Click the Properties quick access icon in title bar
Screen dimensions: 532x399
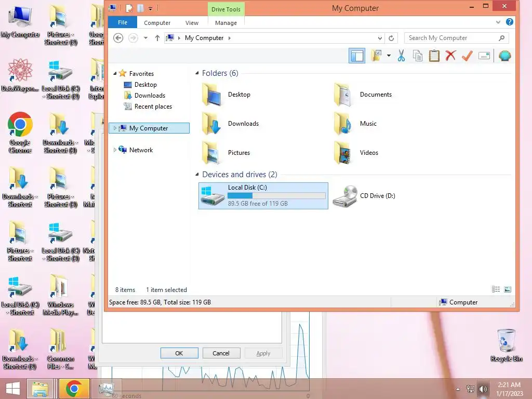[x=129, y=8]
